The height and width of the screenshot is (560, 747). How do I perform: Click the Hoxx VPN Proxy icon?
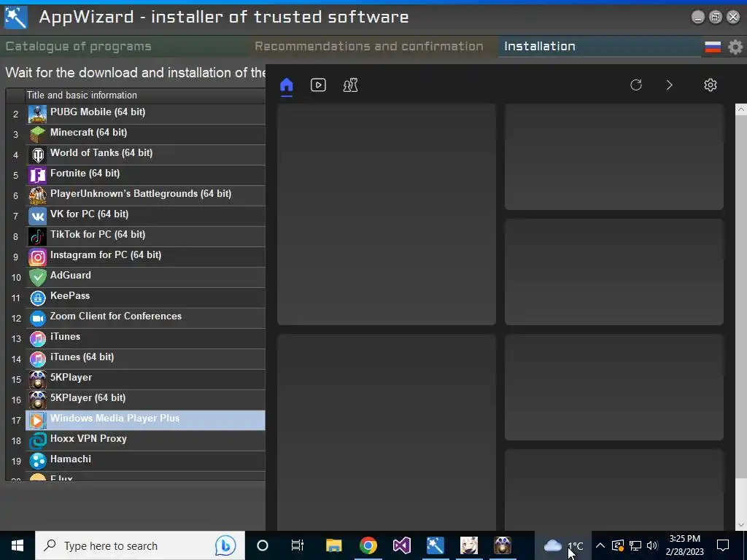38,441
